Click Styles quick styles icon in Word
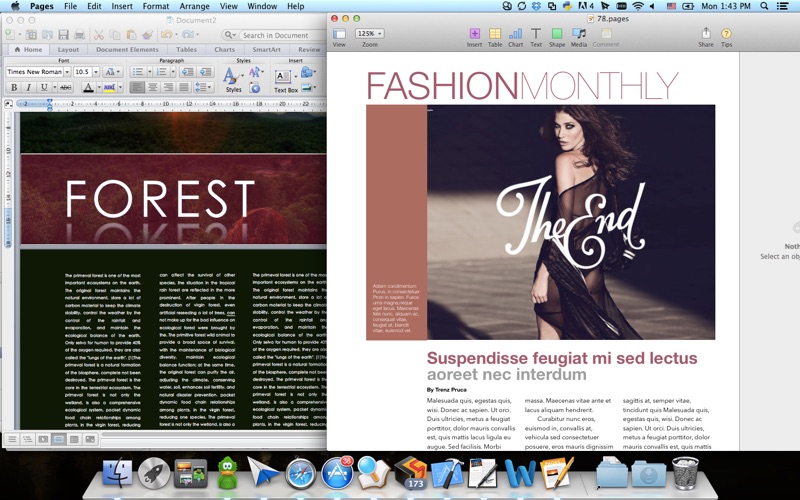This screenshot has height=500, width=800. [231, 77]
